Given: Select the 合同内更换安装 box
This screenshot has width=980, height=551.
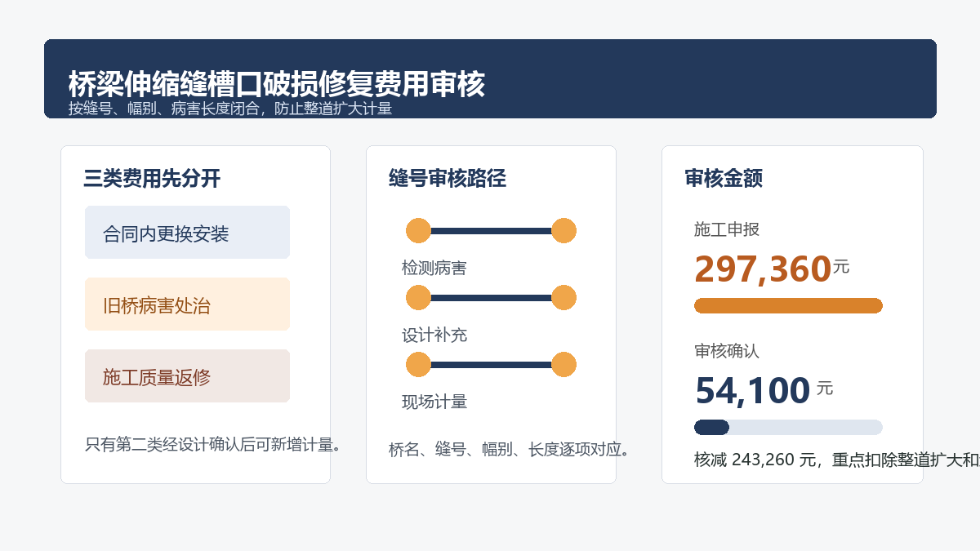Looking at the screenshot, I should (187, 233).
